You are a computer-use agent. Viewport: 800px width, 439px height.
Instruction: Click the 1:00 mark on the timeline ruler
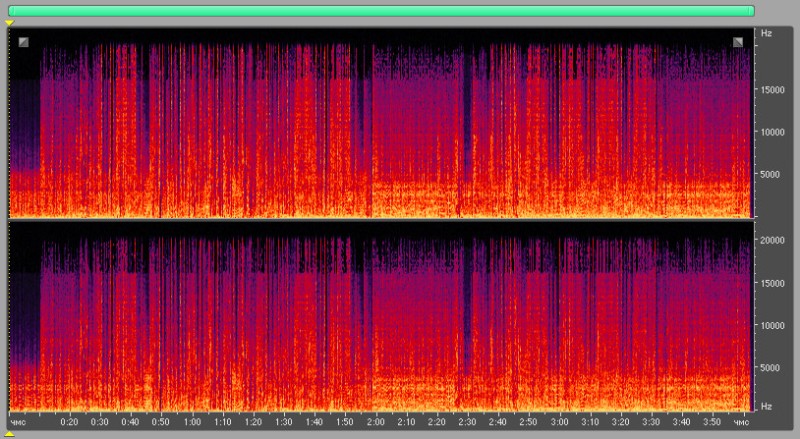coord(191,422)
